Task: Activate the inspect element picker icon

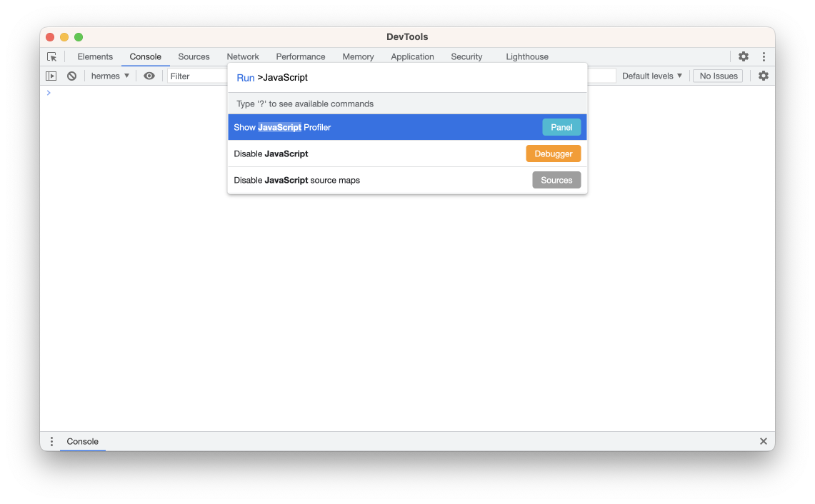Action: tap(51, 56)
